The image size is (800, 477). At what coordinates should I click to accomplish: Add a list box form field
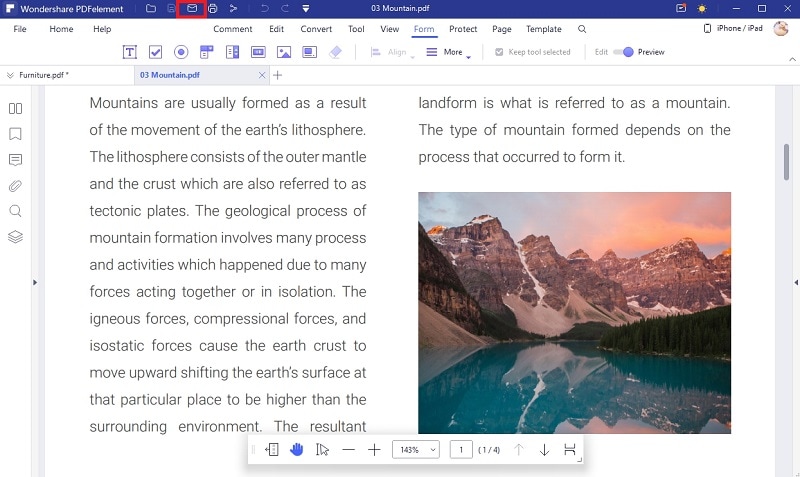click(233, 52)
